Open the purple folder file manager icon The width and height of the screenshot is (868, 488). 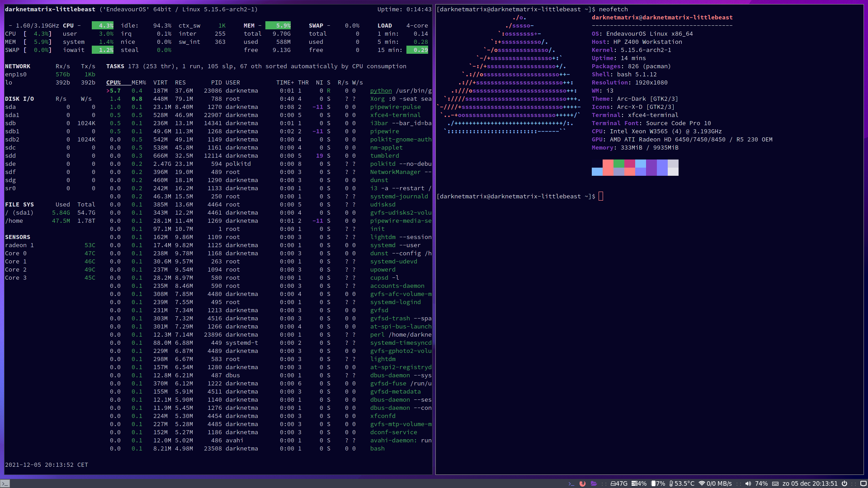[594, 483]
